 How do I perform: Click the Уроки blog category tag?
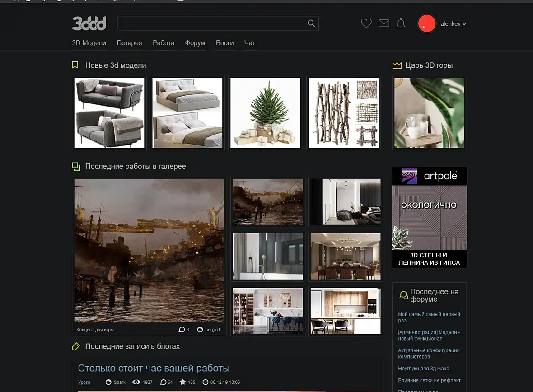coord(84,382)
